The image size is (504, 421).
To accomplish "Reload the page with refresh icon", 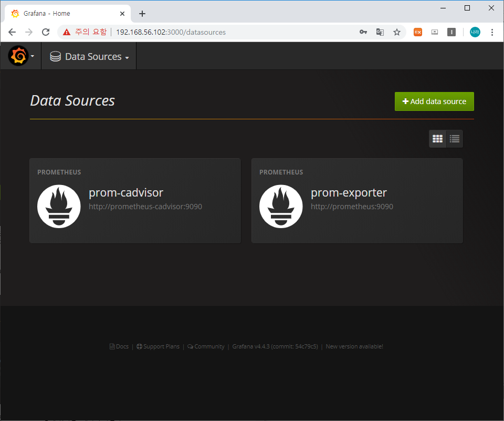I will [46, 32].
